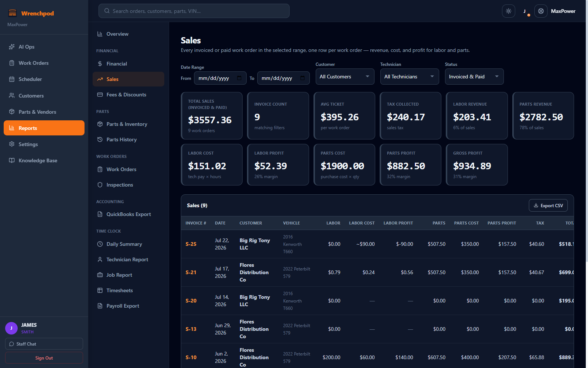Open notifications J avatar in top bar
Screen dimensions: 588x368
[525, 11]
